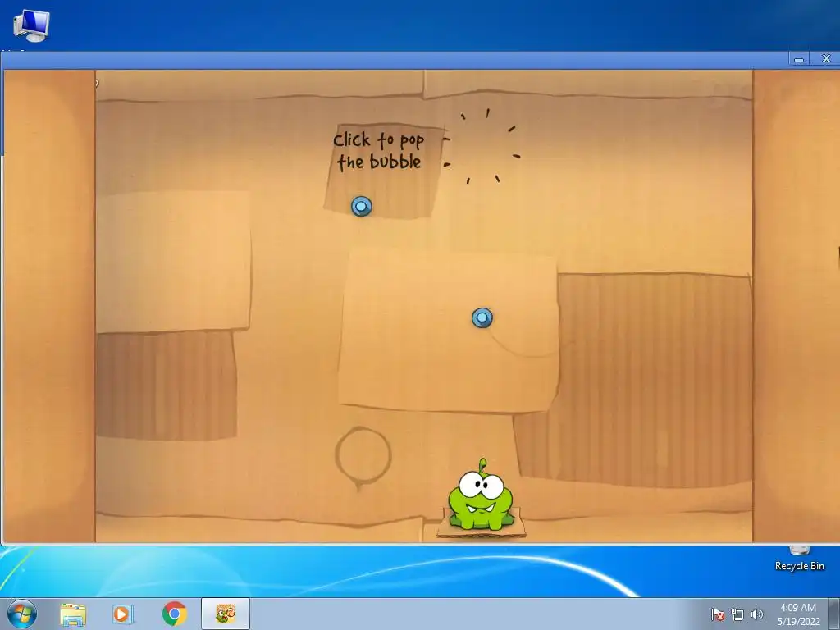Click the green Om Nom character
Screen dimensions: 840x630
[x=481, y=495]
